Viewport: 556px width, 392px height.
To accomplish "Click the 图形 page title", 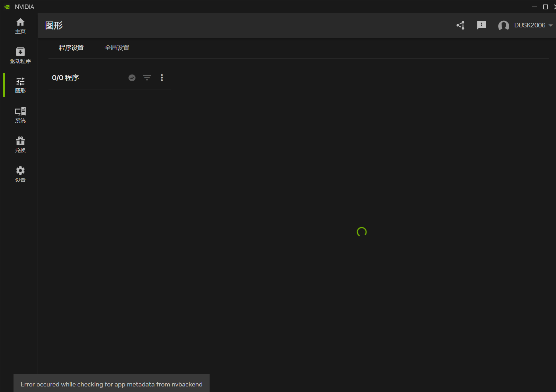I will click(54, 26).
